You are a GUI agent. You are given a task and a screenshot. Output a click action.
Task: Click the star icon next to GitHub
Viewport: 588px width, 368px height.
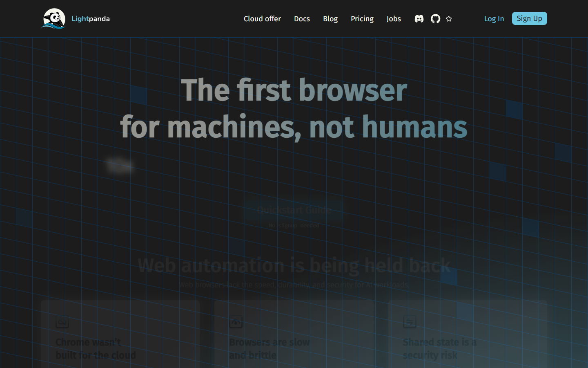click(x=449, y=18)
